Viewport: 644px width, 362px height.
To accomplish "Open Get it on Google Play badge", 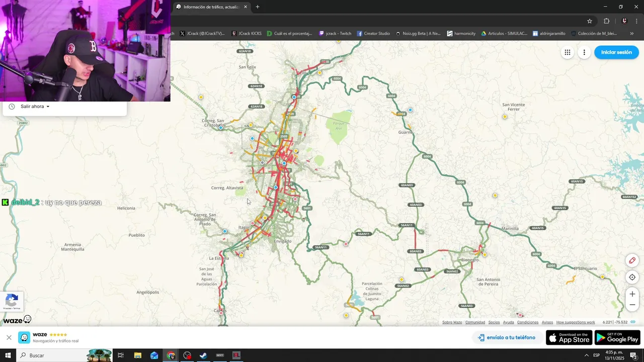I will coord(617,337).
